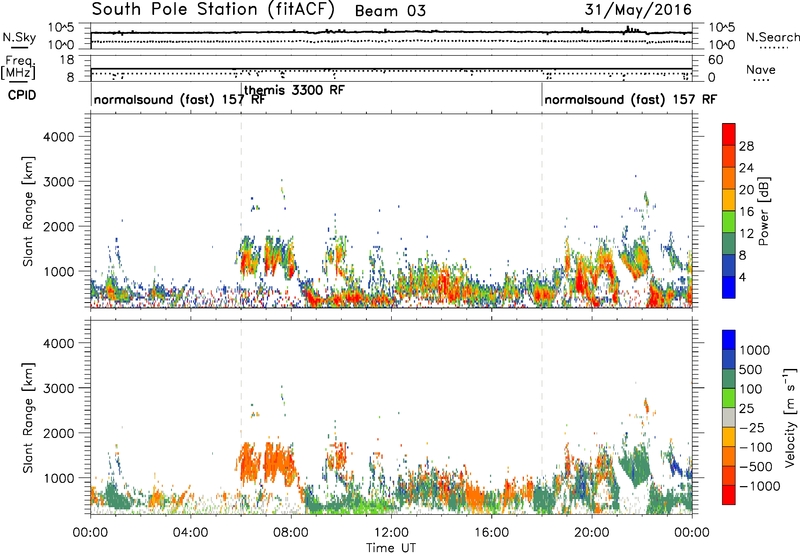Click the '4000' tick on the power panel
The image size is (800, 554).
click(58, 137)
